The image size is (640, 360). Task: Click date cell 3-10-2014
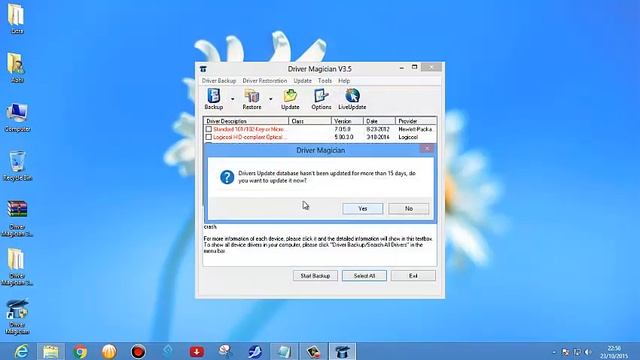pos(378,137)
